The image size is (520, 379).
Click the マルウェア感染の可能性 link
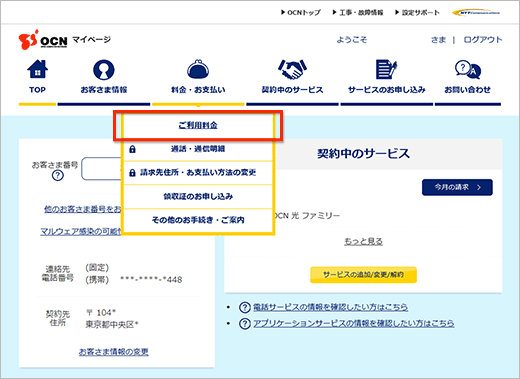[80, 231]
